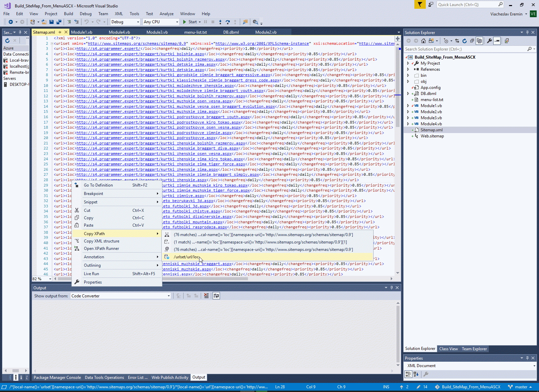Click the Home icon in Solution Explorer
The width and height of the screenshot is (539, 392).
point(423,41)
